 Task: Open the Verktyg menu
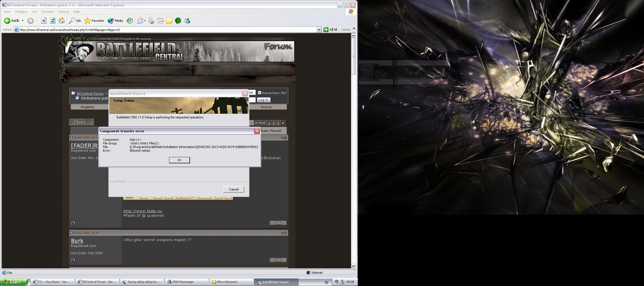[63, 12]
